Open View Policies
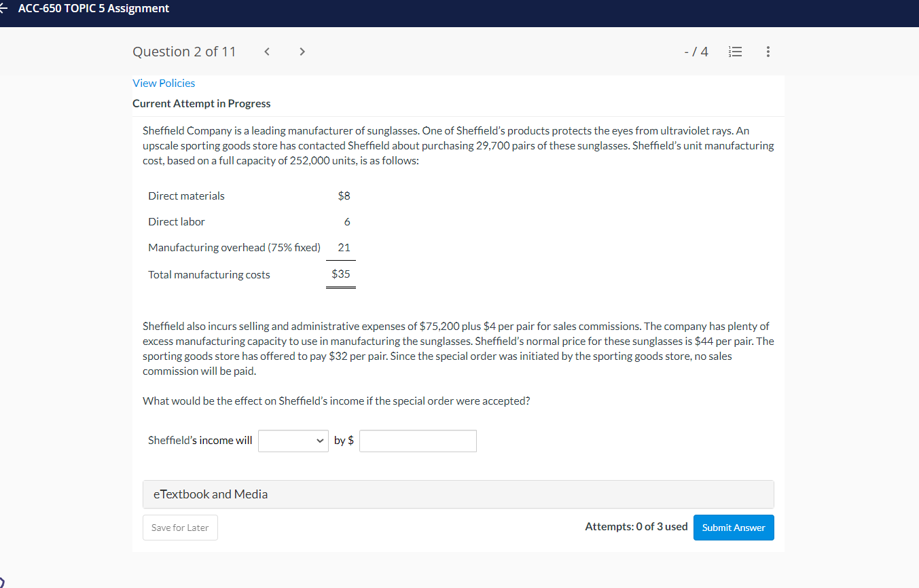The width and height of the screenshot is (919, 588). click(164, 83)
